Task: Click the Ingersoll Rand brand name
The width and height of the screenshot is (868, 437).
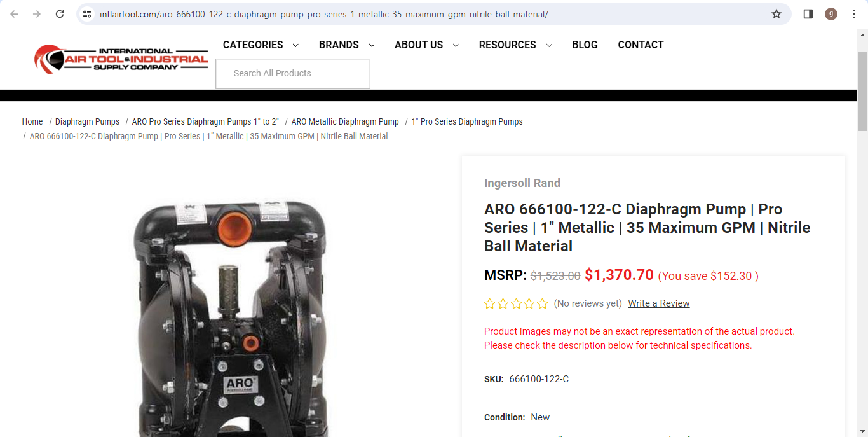Action: 522,183
